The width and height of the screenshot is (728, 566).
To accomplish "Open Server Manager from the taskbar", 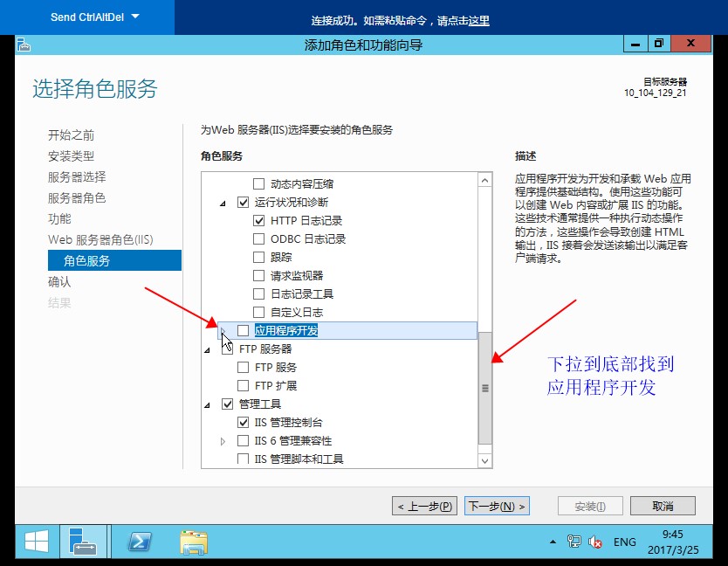I will (x=84, y=542).
